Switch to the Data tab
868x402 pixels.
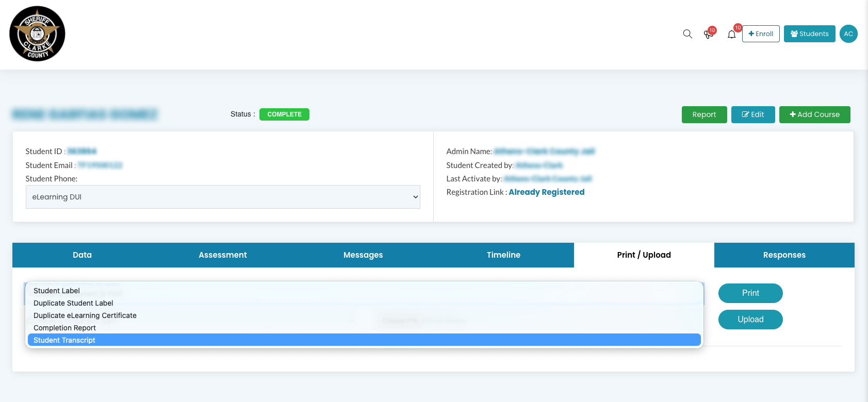pyautogui.click(x=83, y=255)
